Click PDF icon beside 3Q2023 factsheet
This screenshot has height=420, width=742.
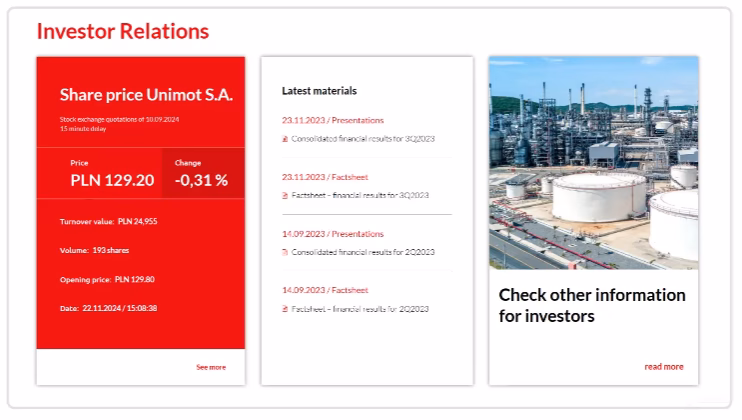(x=285, y=195)
